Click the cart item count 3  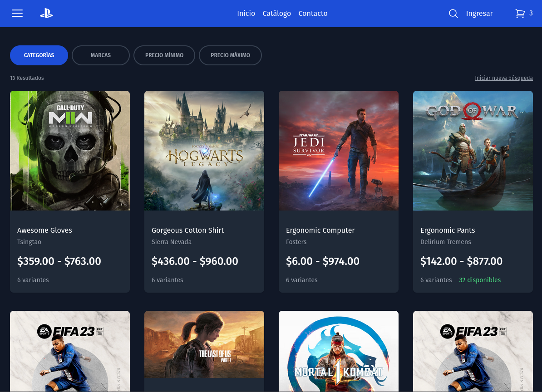tap(531, 13)
